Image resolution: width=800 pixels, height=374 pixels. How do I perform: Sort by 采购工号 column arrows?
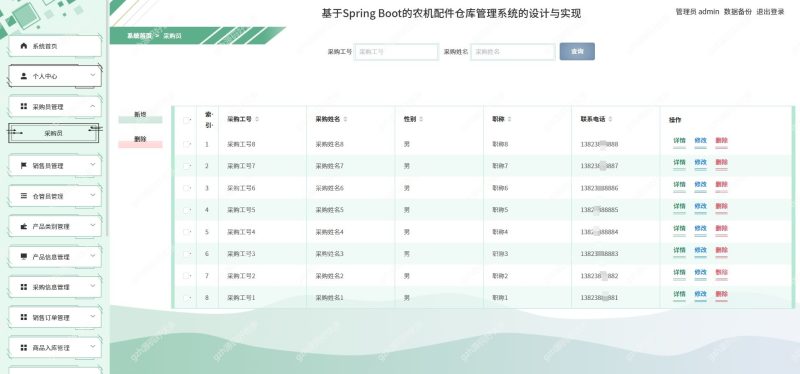click(x=257, y=119)
